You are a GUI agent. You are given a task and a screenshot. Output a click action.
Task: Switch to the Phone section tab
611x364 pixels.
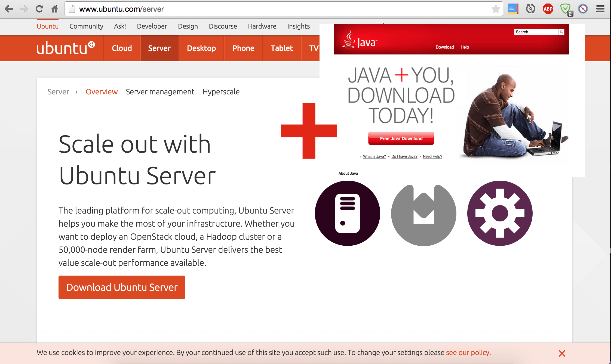(243, 48)
